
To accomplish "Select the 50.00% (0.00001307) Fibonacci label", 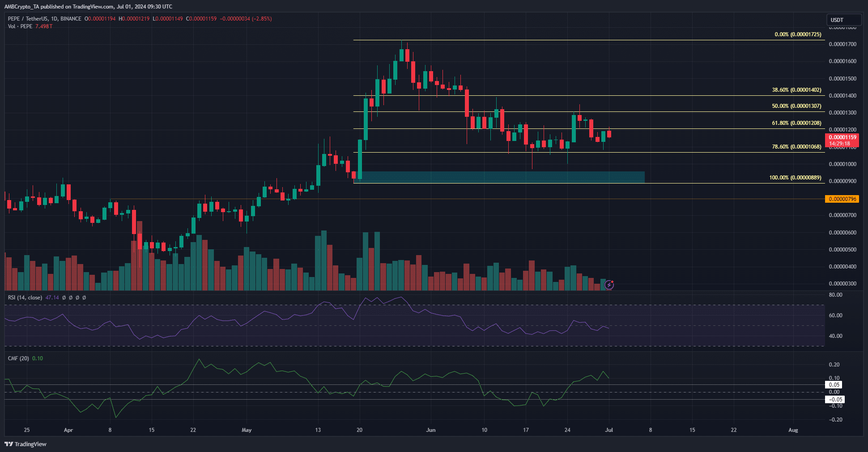I will (x=796, y=106).
